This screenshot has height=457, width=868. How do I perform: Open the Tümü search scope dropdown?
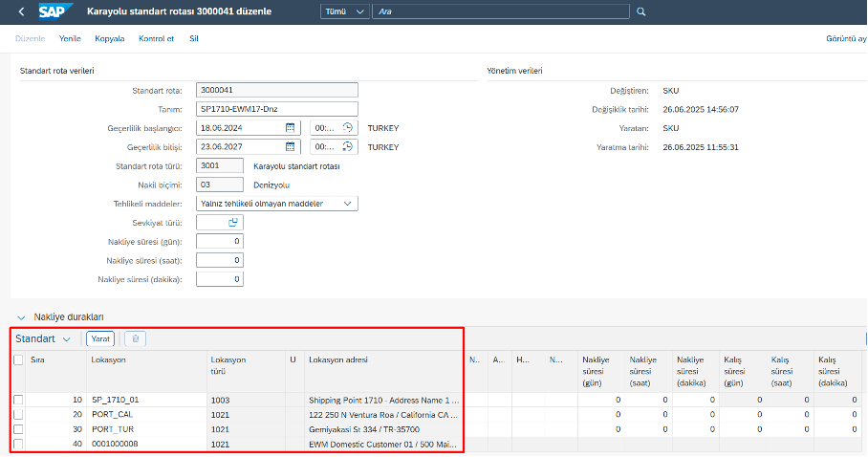(x=344, y=11)
